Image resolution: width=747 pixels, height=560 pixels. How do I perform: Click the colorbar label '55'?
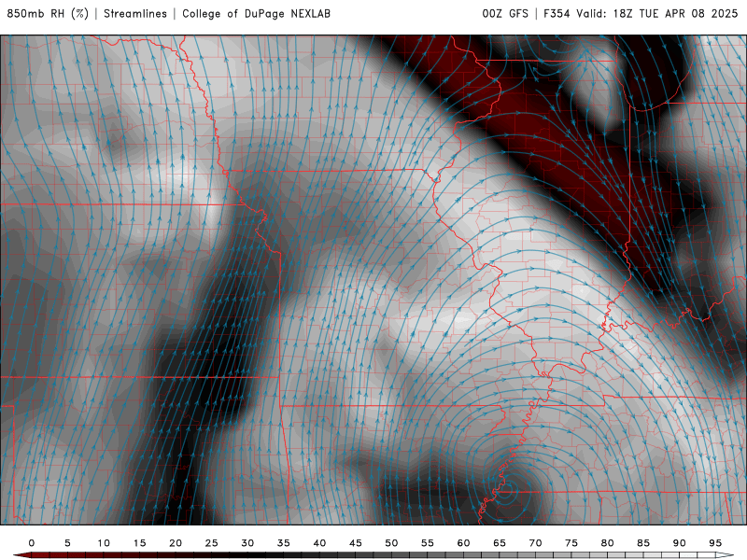pos(428,543)
